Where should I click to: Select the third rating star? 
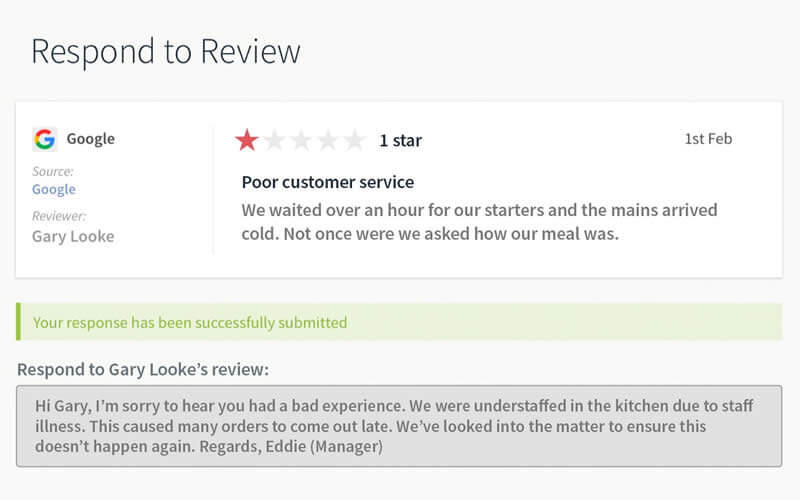301,140
